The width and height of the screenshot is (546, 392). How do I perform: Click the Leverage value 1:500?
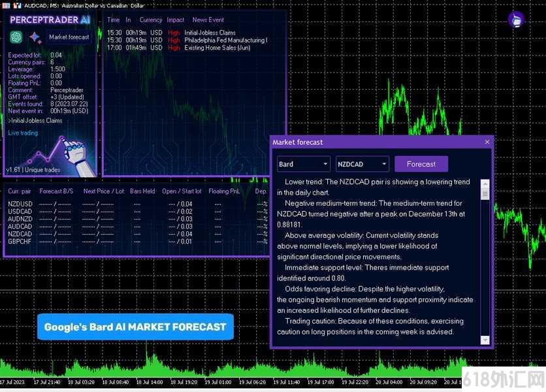(58, 69)
